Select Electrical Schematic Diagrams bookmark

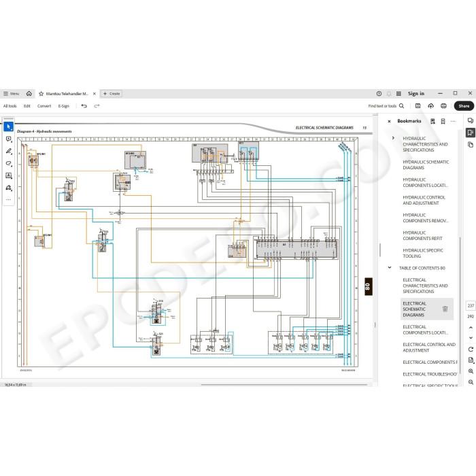[x=414, y=309]
